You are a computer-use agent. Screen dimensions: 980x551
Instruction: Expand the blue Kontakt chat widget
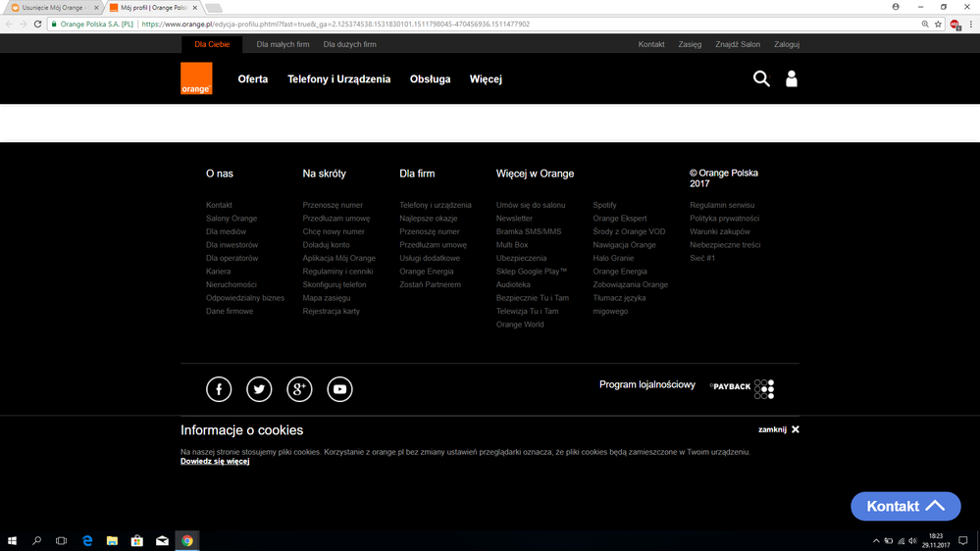(904, 506)
